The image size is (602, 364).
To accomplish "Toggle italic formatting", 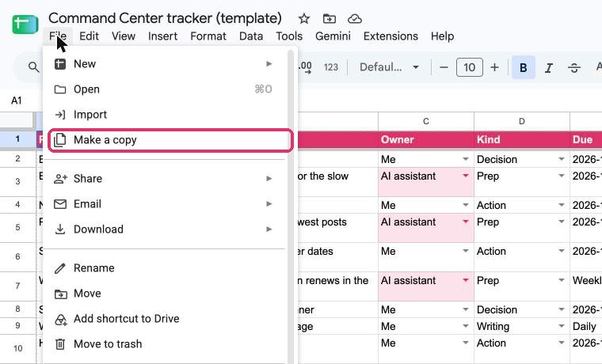I will click(549, 68).
